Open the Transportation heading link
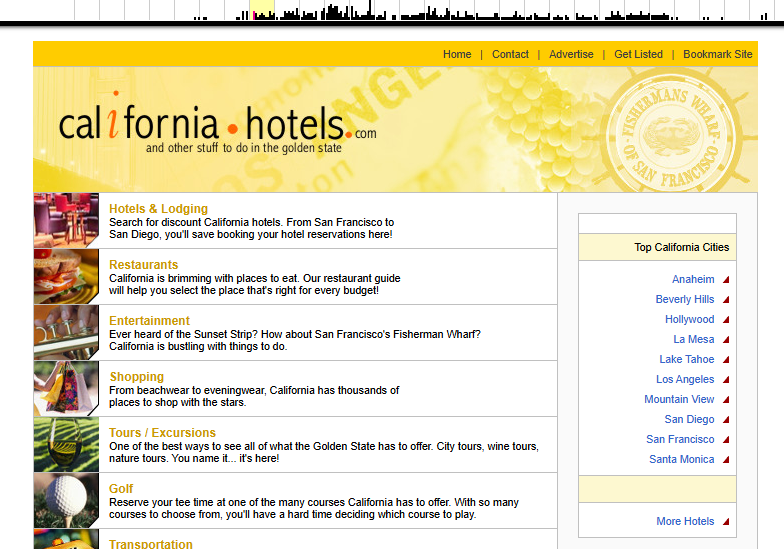This screenshot has width=784, height=549. pos(150,544)
